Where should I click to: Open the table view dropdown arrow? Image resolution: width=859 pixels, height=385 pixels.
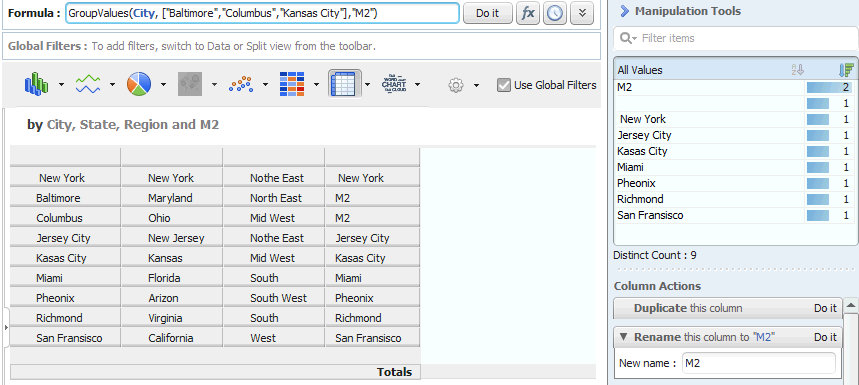point(368,84)
